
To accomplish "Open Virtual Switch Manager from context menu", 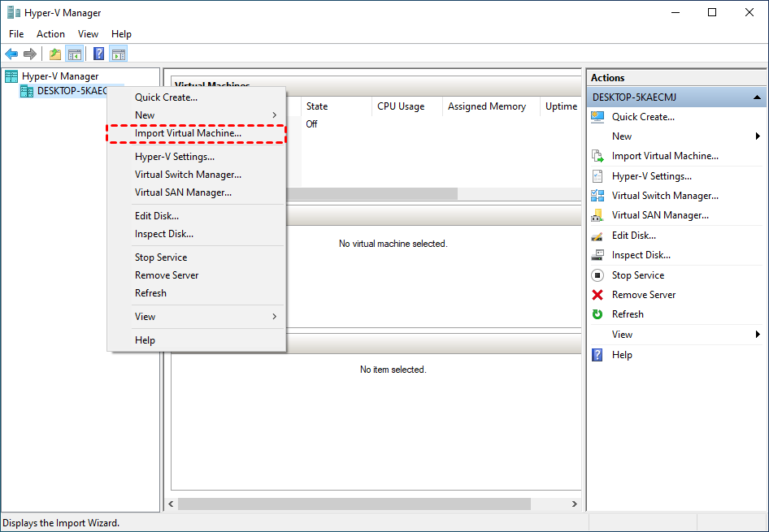I will [196, 175].
